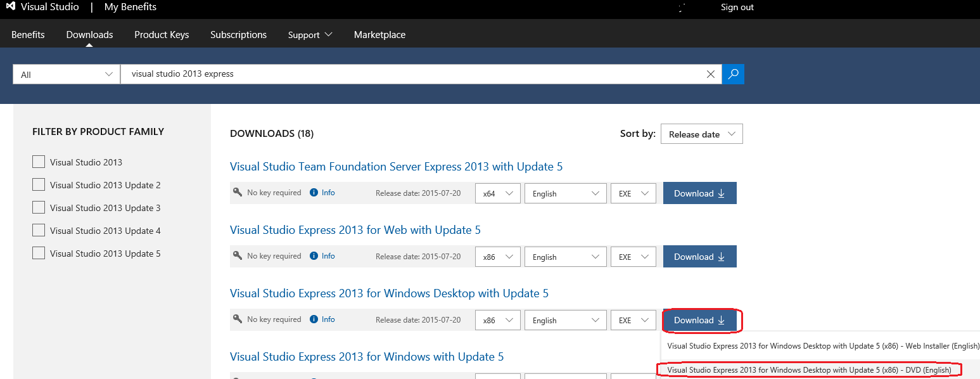Open the All search category dropdown
This screenshot has height=379, width=980.
tap(65, 74)
